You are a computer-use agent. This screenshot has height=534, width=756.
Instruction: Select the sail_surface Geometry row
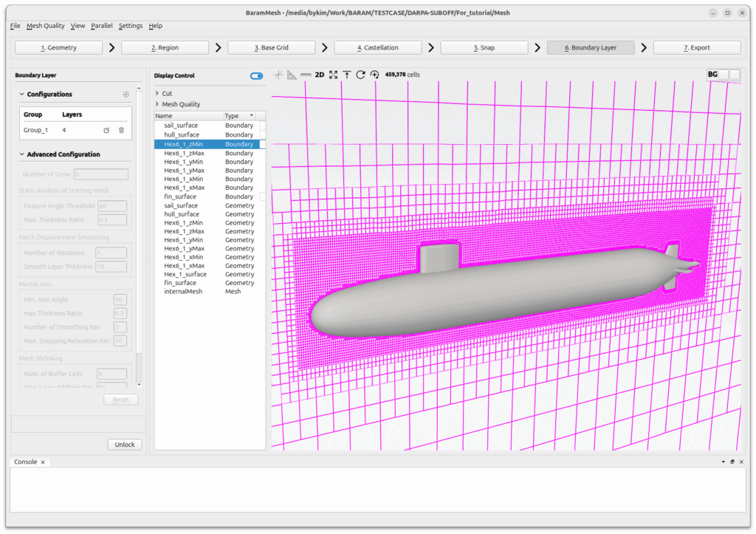pyautogui.click(x=210, y=205)
